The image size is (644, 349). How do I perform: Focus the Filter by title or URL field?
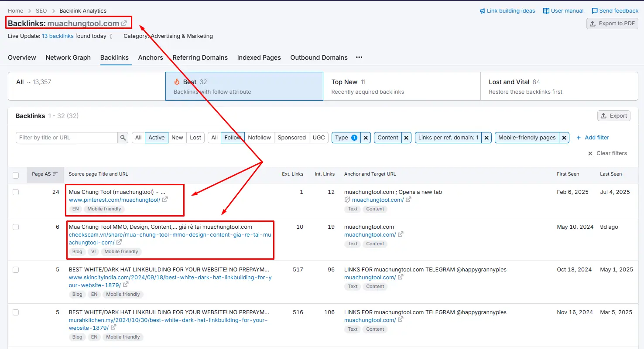(67, 138)
